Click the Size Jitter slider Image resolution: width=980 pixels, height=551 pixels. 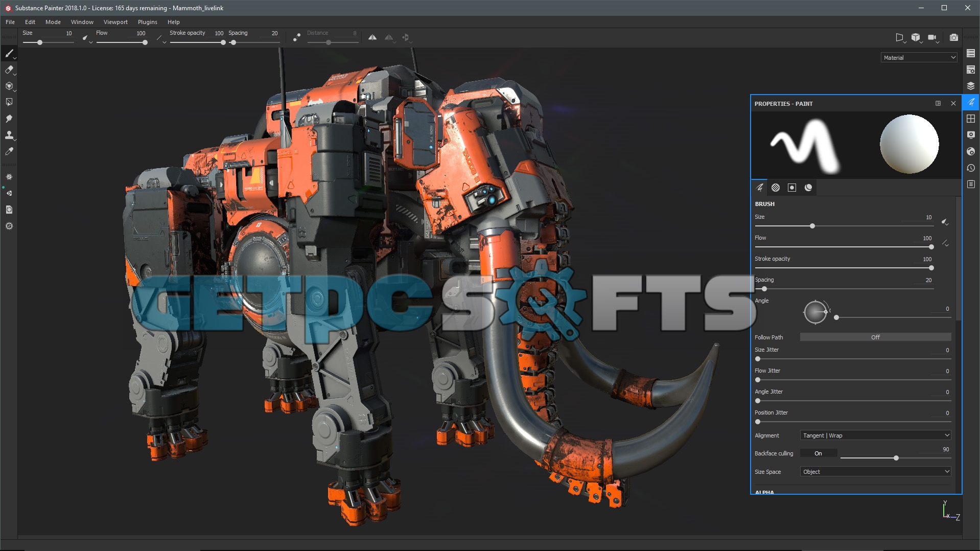853,359
